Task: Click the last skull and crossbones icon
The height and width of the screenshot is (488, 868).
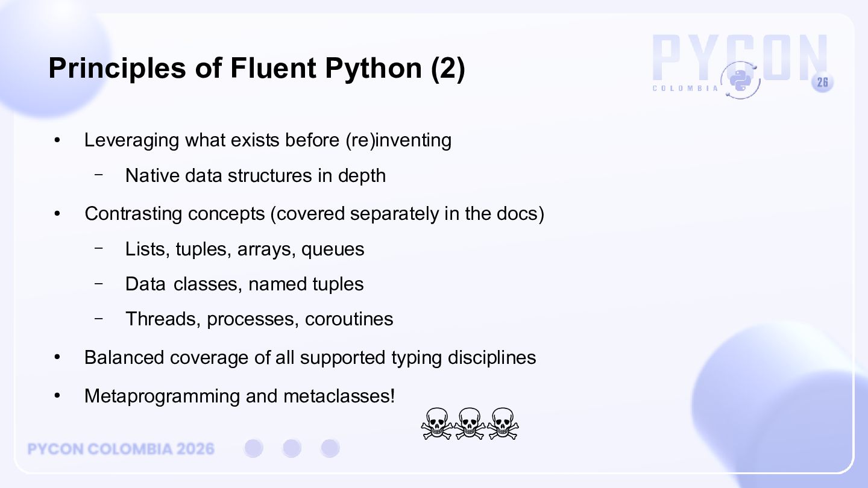Action: coord(503,424)
